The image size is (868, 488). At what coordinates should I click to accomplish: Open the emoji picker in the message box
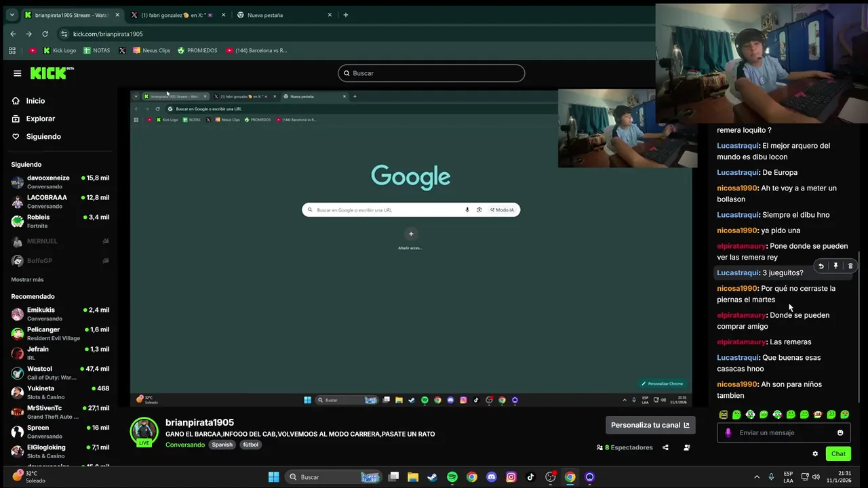[840, 433]
